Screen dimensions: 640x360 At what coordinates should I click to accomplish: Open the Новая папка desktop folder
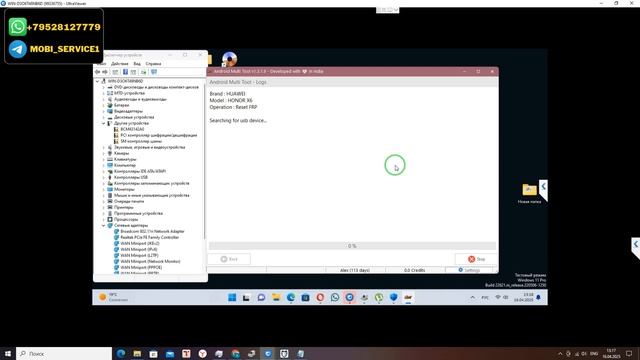pos(529,193)
